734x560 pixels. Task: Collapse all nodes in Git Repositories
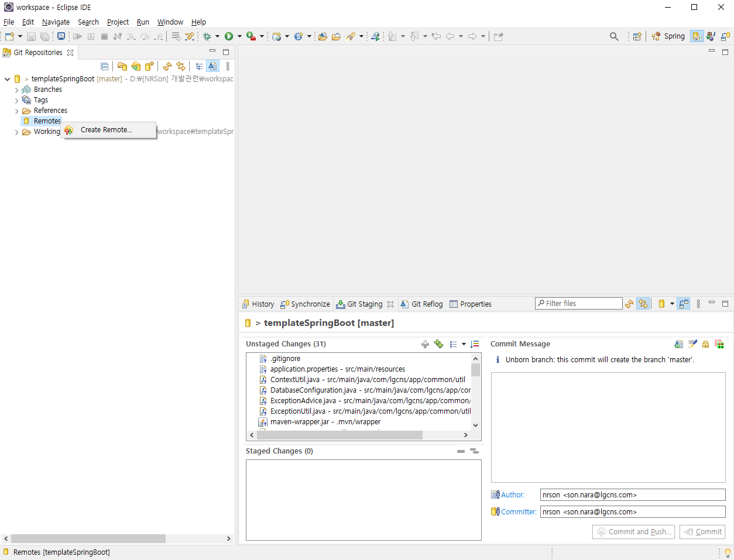[104, 66]
